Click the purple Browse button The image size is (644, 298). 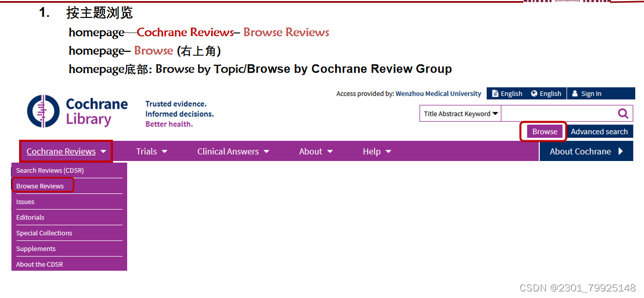(545, 132)
